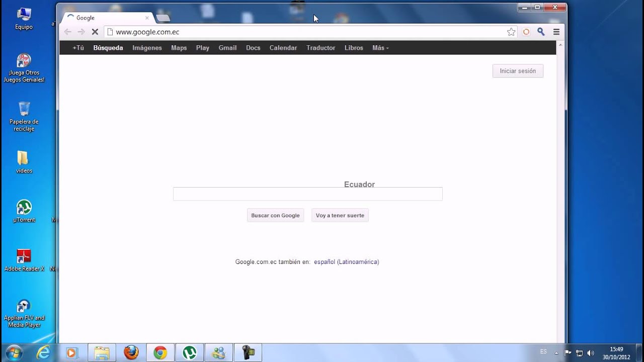Screen dimensions: 644x362
Task: Click the address bar showing www.google.com.ec
Action: click(x=310, y=32)
